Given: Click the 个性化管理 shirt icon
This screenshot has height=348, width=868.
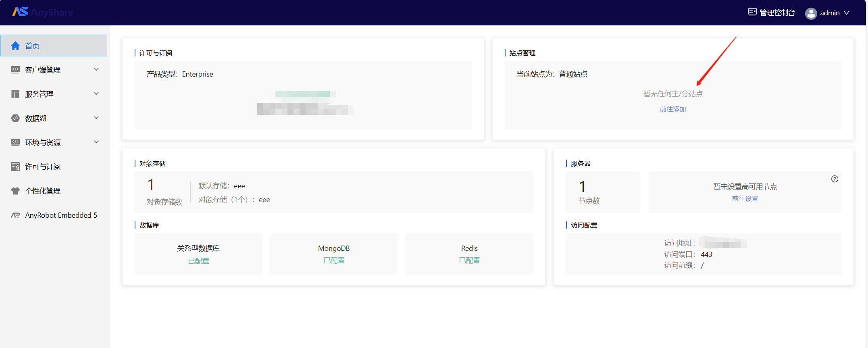Looking at the screenshot, I should 15,191.
